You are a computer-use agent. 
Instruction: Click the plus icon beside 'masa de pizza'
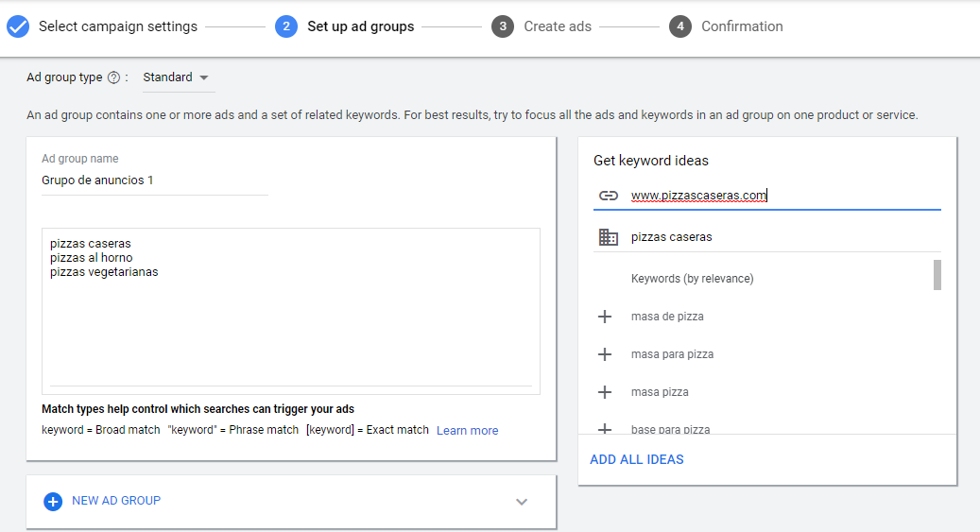coord(605,317)
